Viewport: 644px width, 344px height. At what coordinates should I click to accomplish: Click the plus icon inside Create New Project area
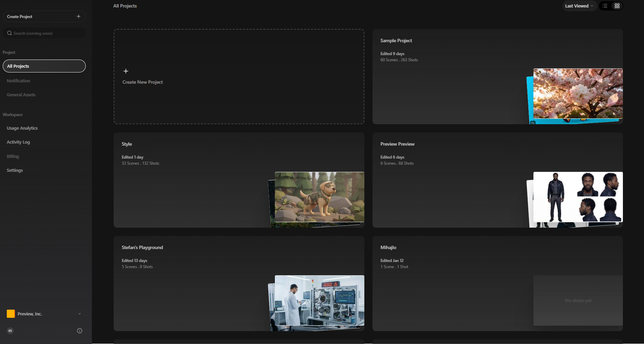pos(126,71)
